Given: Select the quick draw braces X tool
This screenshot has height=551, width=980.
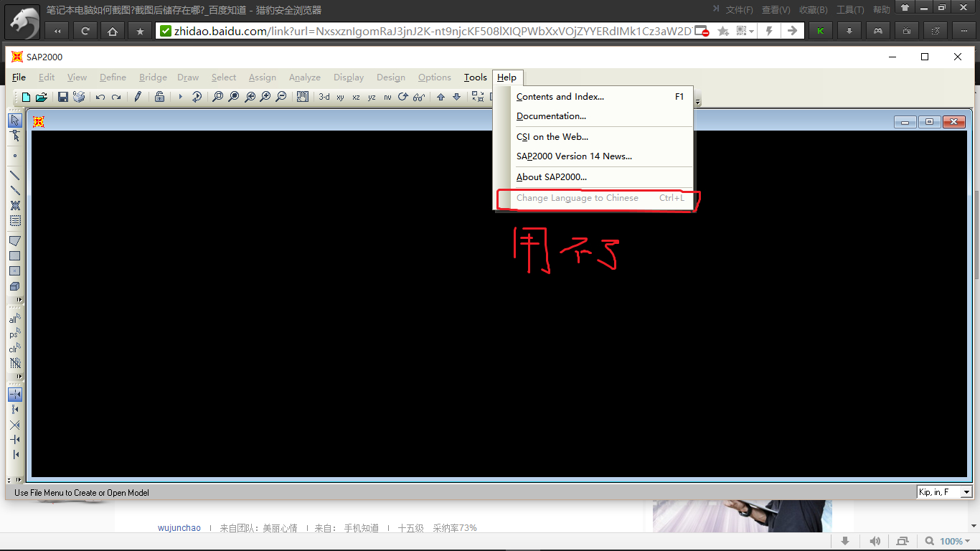Looking at the screenshot, I should [x=15, y=205].
